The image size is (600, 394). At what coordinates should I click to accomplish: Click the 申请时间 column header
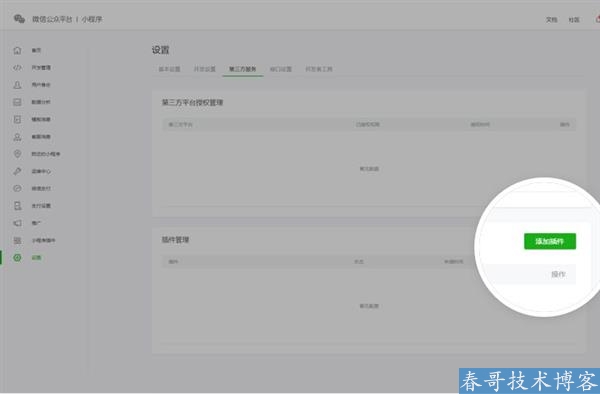[x=453, y=262]
